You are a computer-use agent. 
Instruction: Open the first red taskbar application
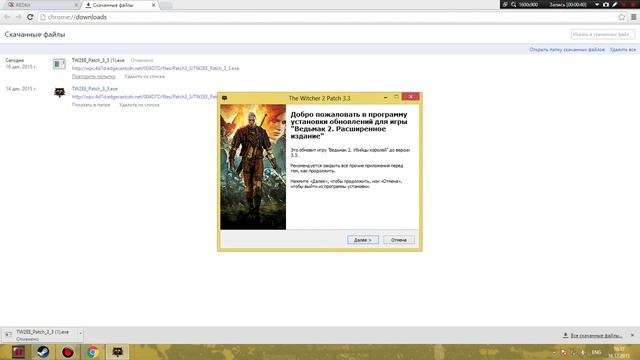click(x=18, y=352)
